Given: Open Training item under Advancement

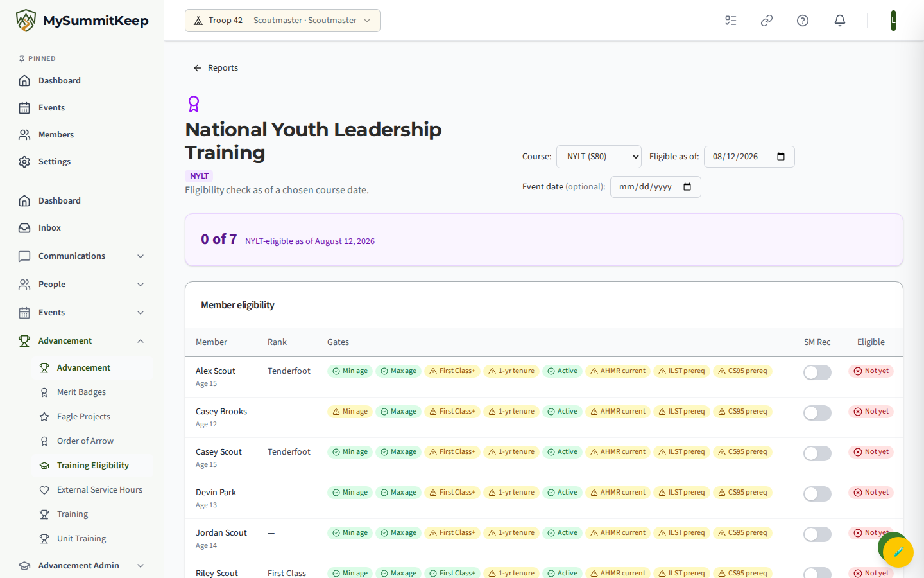Looking at the screenshot, I should pos(92,514).
